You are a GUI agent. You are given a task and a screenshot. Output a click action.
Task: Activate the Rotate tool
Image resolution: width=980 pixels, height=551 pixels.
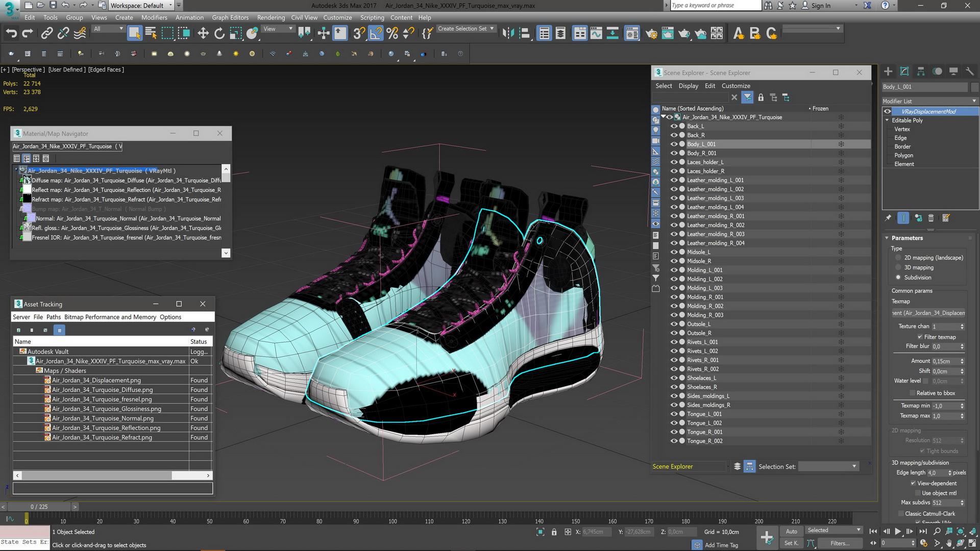(x=219, y=34)
